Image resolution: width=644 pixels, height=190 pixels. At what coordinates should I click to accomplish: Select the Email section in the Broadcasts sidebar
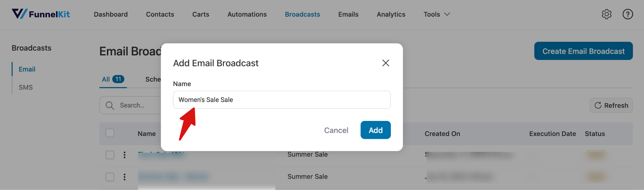coord(27,69)
